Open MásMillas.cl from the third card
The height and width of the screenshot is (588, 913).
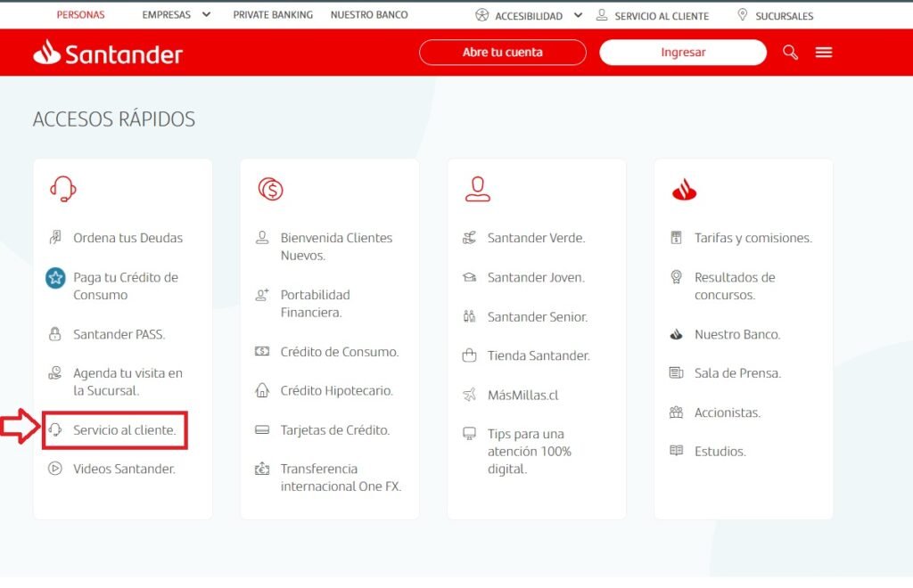click(x=522, y=395)
